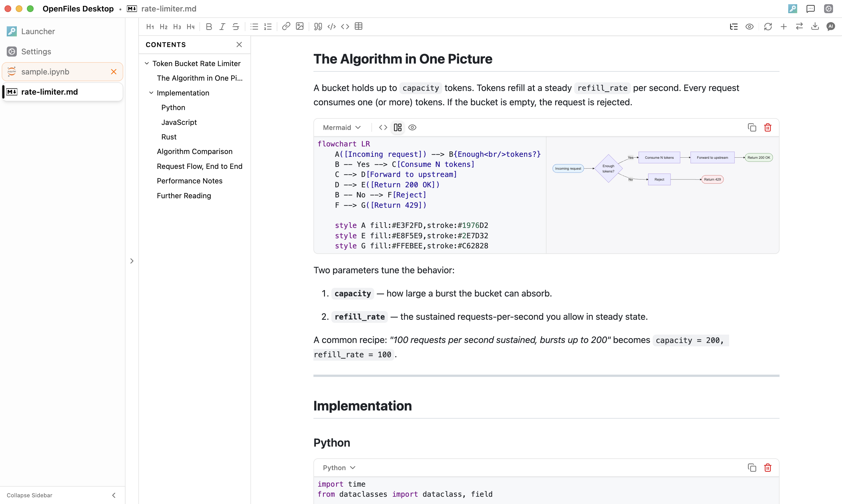Insert a code block
The image size is (842, 504).
(331, 27)
